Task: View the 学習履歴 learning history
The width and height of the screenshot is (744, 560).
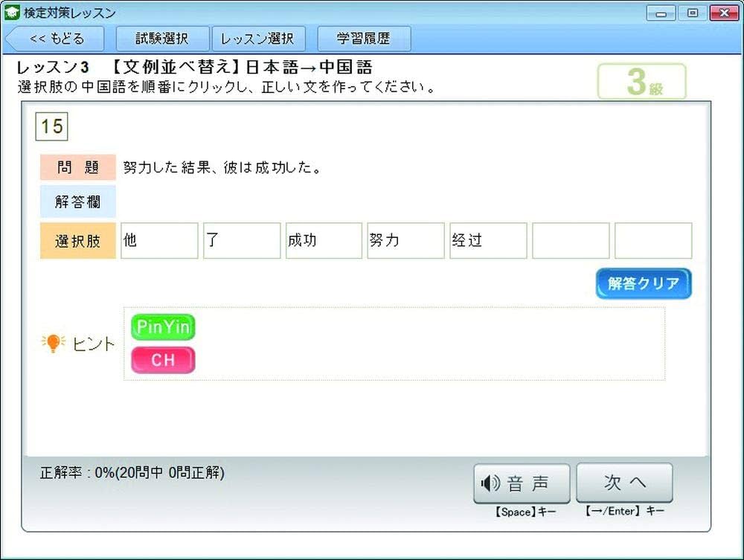Action: pos(364,39)
